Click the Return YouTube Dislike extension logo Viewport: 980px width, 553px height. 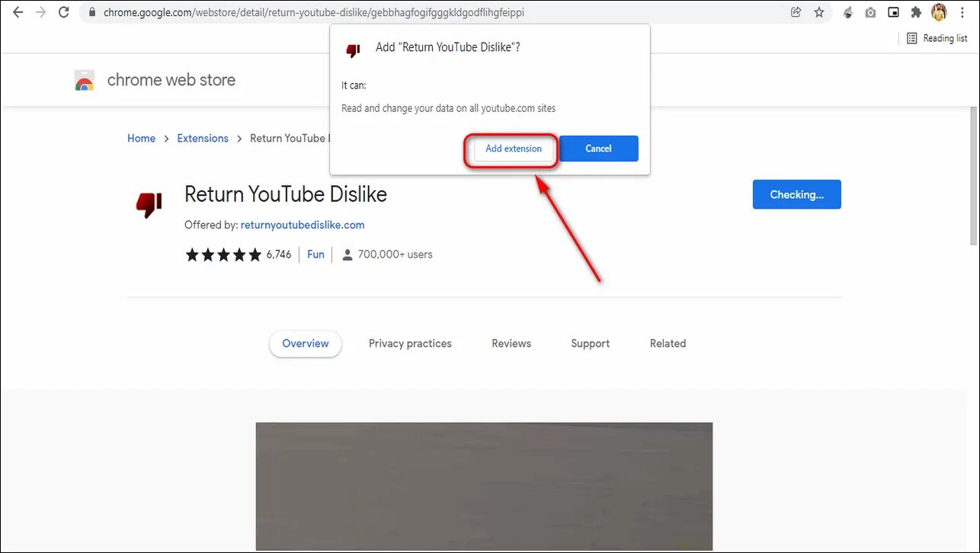coord(149,205)
